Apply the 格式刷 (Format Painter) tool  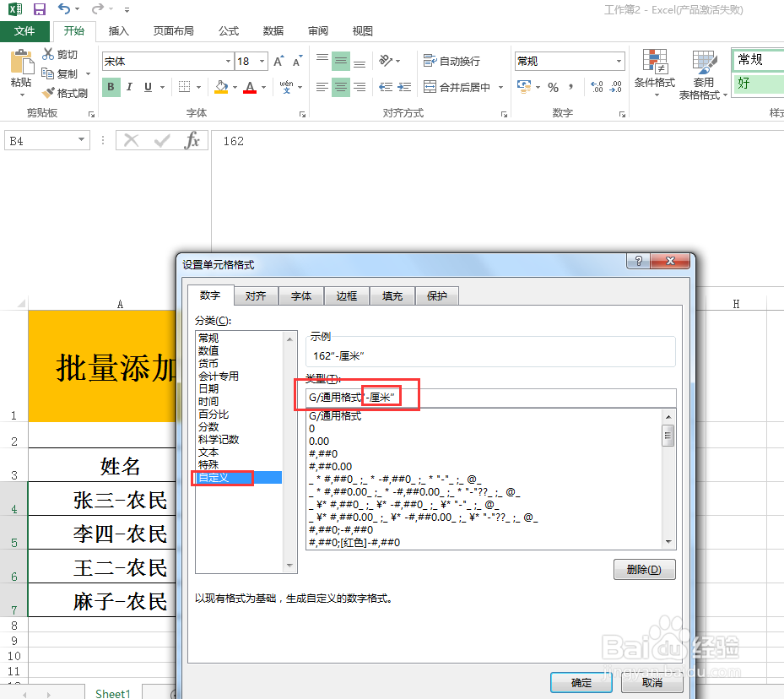point(63,93)
